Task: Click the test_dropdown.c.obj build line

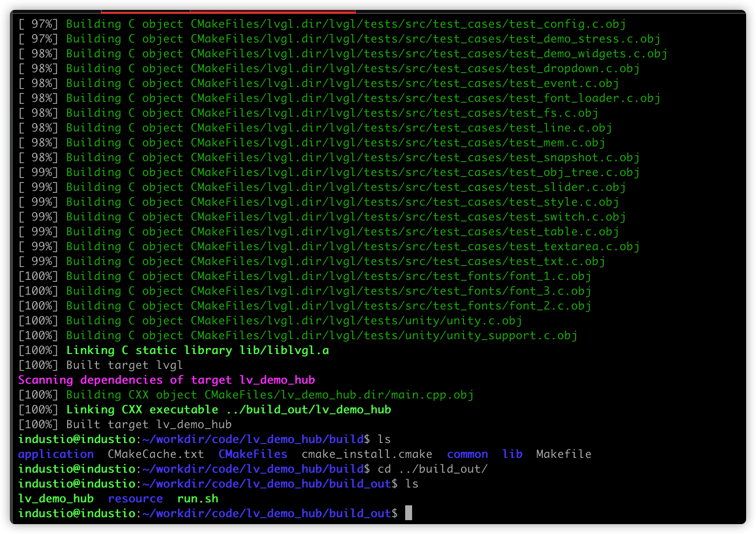Action: (329, 68)
